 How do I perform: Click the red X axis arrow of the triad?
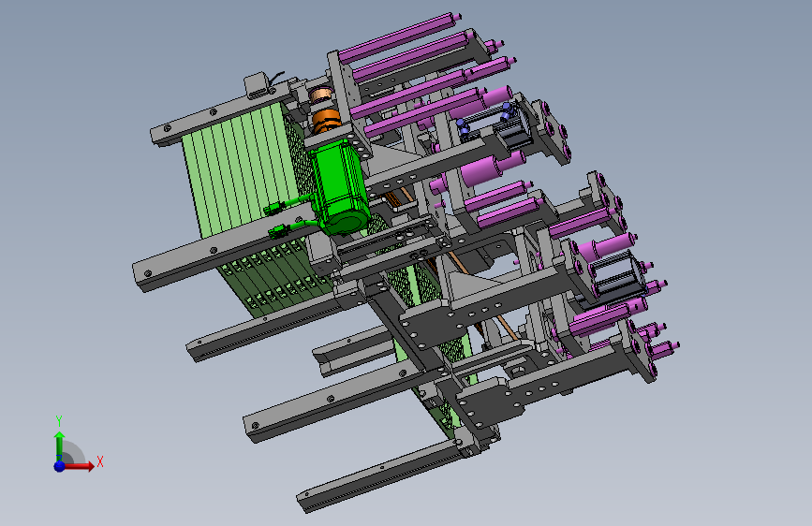(79, 466)
